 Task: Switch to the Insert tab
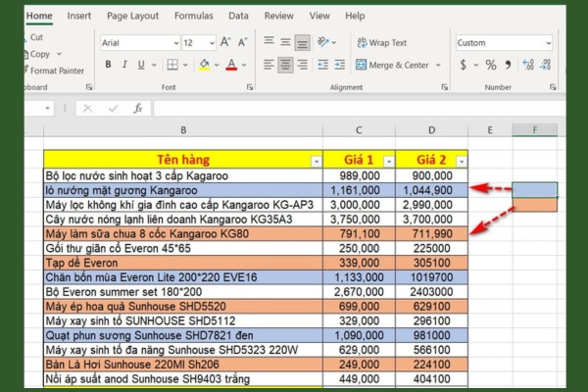tap(79, 16)
